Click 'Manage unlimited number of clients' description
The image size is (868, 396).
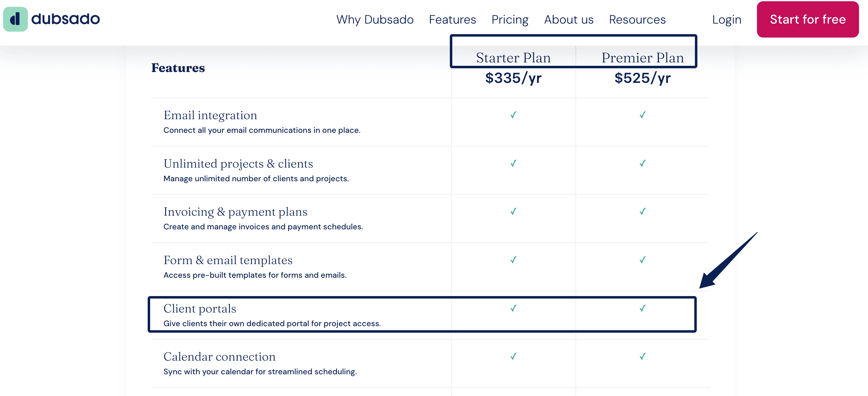tap(256, 178)
